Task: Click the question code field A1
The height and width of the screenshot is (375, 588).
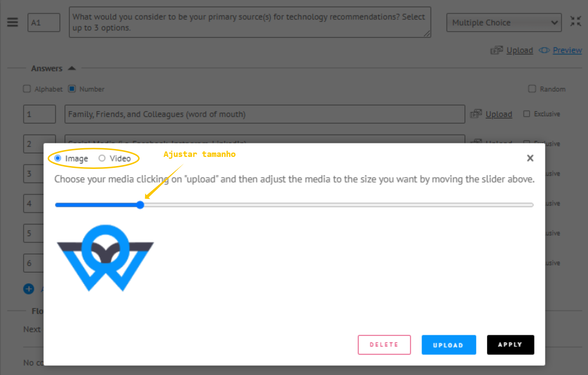Action: click(x=44, y=23)
